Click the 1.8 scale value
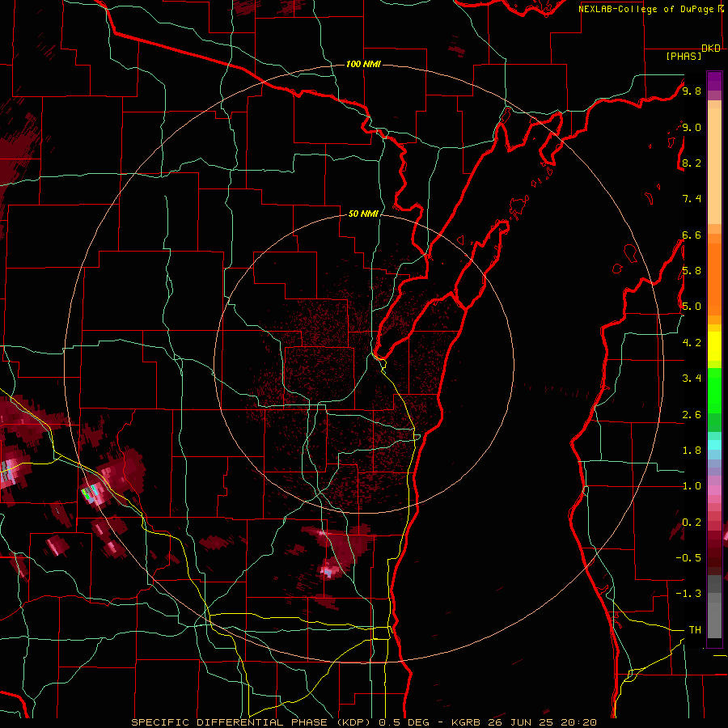This screenshot has height=728, width=728. click(x=692, y=451)
